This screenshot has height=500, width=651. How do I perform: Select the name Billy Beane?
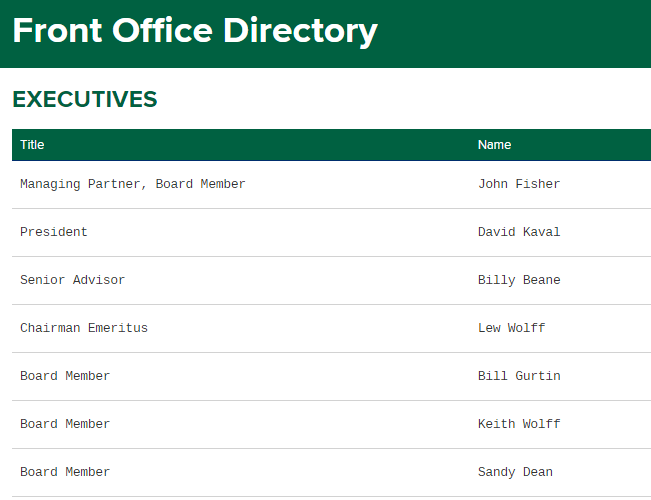point(519,280)
